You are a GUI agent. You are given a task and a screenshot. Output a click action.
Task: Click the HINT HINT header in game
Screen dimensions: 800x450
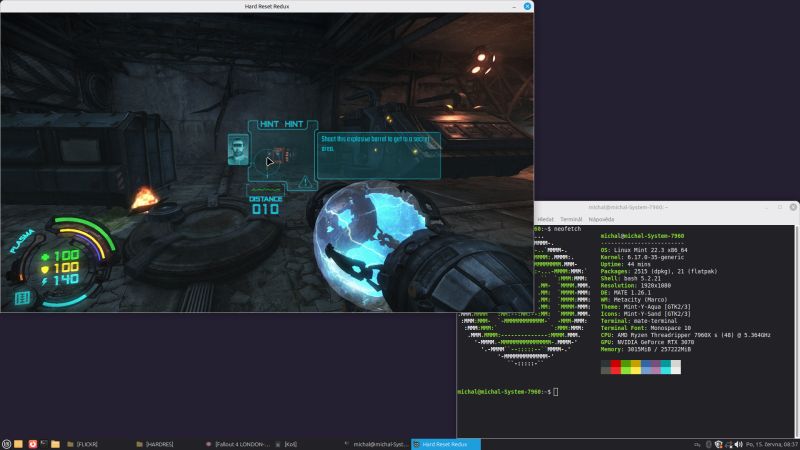[282, 124]
